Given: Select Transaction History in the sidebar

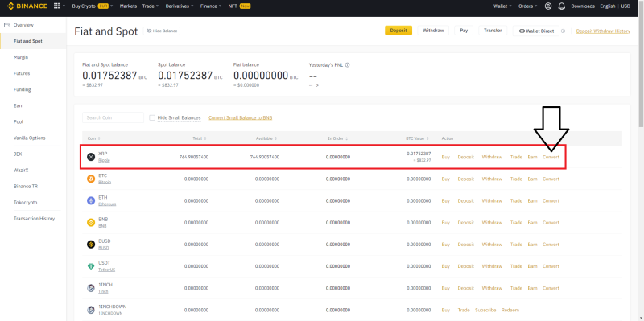Looking at the screenshot, I should point(33,218).
